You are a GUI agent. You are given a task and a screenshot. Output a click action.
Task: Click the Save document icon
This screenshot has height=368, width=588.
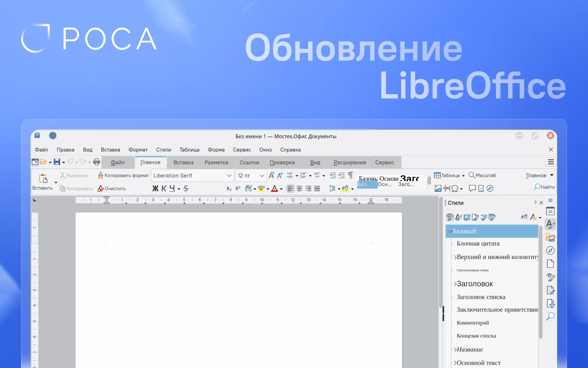point(57,162)
